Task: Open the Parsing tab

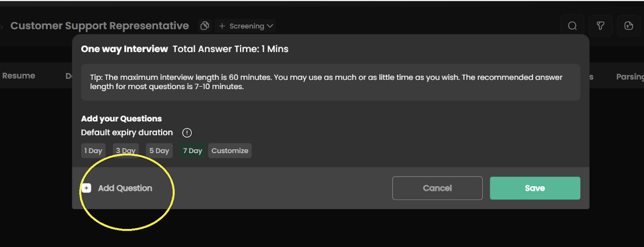Action: click(x=630, y=76)
